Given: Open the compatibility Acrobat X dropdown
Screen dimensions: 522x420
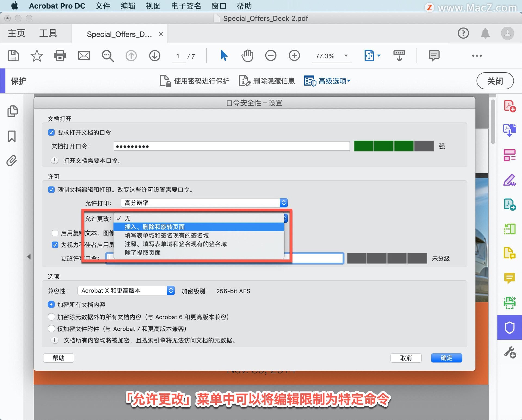Looking at the screenshot, I should point(126,291).
